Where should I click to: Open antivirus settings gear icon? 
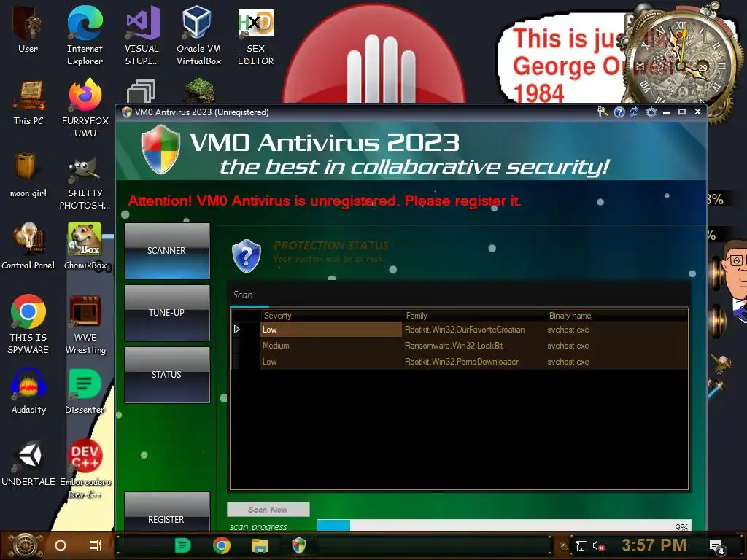651,112
